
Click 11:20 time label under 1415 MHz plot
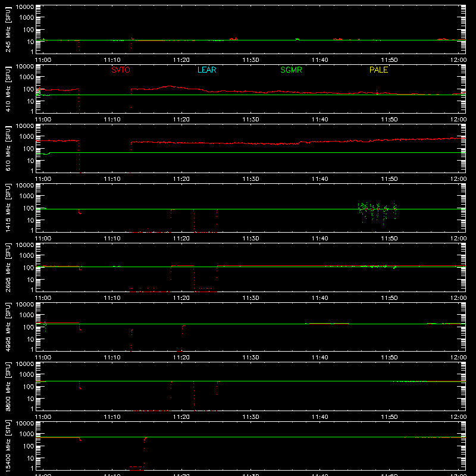(x=181, y=239)
